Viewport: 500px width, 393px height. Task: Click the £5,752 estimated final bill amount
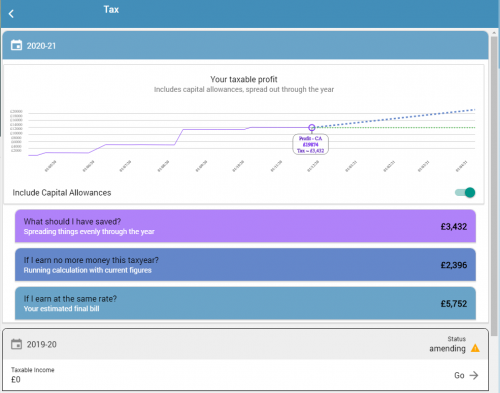[x=454, y=304]
